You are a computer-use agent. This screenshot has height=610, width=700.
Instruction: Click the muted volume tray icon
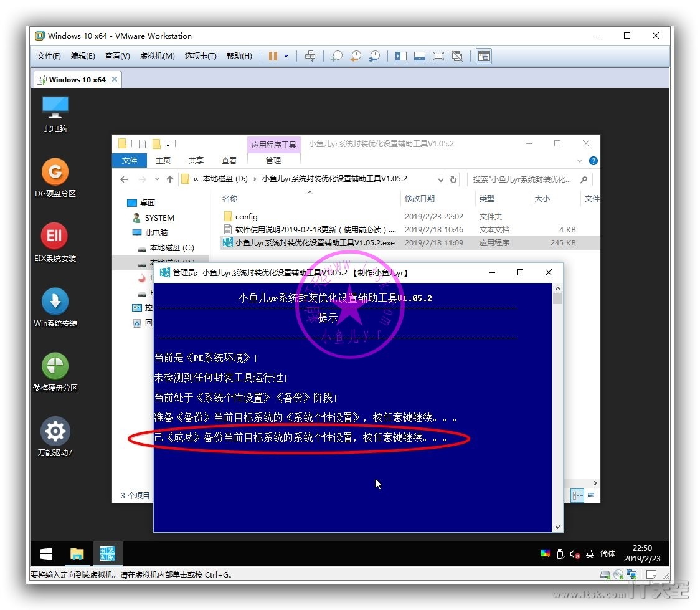575,554
